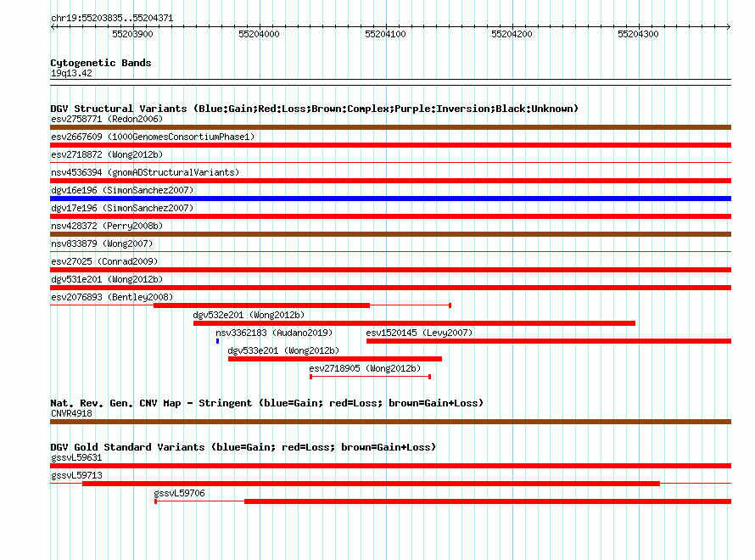Open the Nat. Rev. Gen. CNV Map track title
Image resolution: width=755 pixels, height=560 pixels.
[266, 403]
